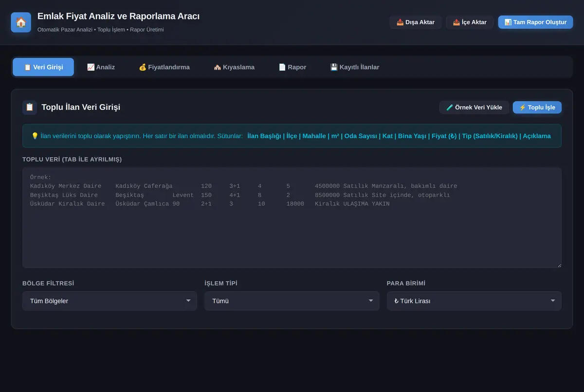Switch to the Analiz tab
Image resolution: width=584 pixels, height=392 pixels.
pos(101,67)
